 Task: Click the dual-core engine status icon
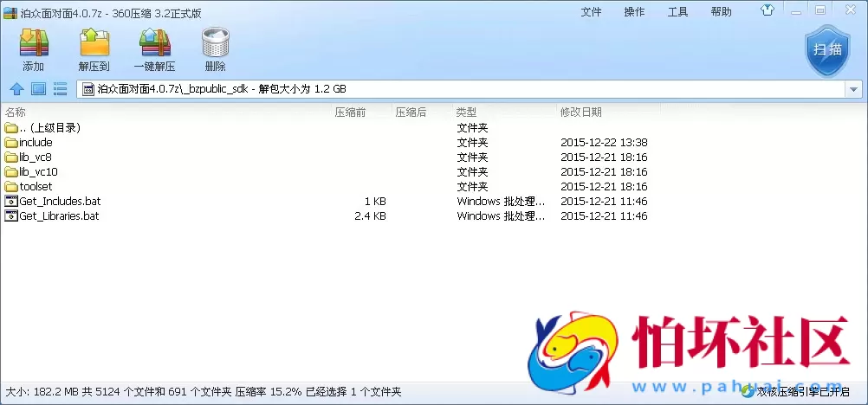tap(748, 392)
